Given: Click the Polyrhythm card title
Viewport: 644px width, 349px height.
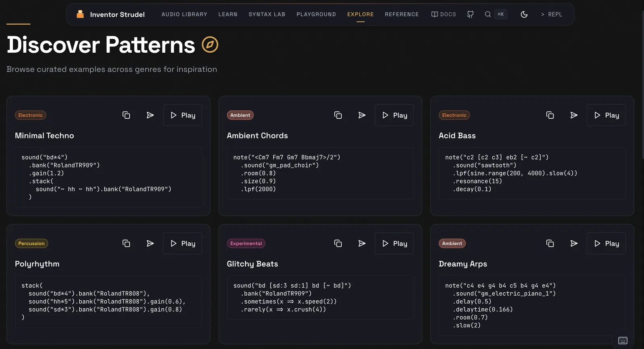Looking at the screenshot, I should pos(37,264).
